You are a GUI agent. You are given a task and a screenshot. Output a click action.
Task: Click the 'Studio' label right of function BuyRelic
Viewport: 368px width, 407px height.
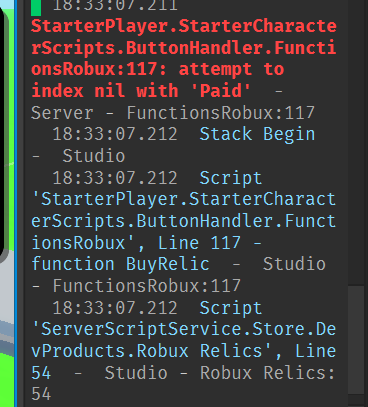pos(294,264)
